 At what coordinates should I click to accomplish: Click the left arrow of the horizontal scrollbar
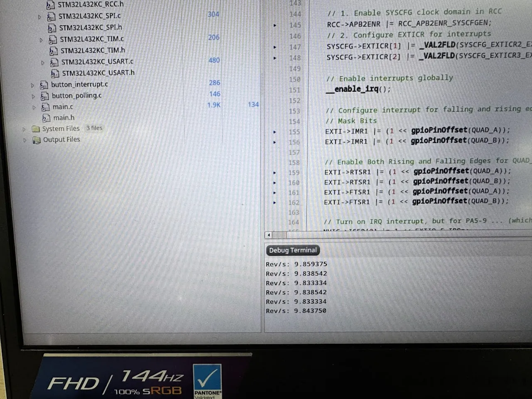click(268, 235)
